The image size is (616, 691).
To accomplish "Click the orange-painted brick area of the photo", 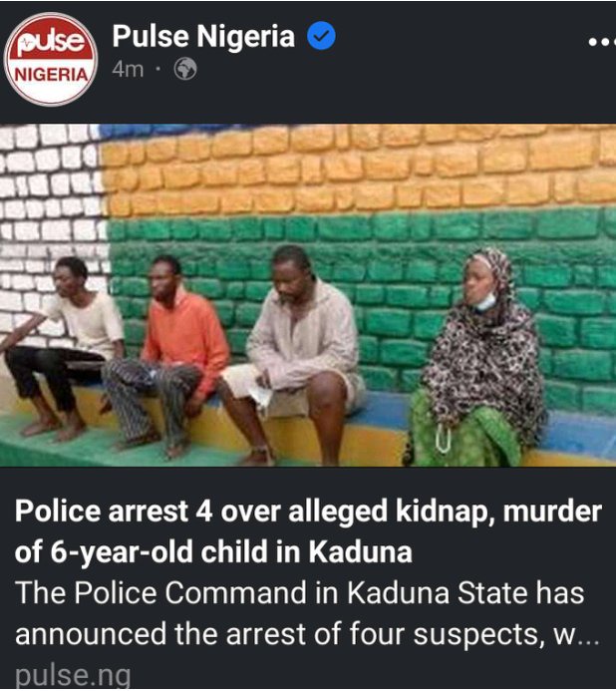I will tap(357, 168).
